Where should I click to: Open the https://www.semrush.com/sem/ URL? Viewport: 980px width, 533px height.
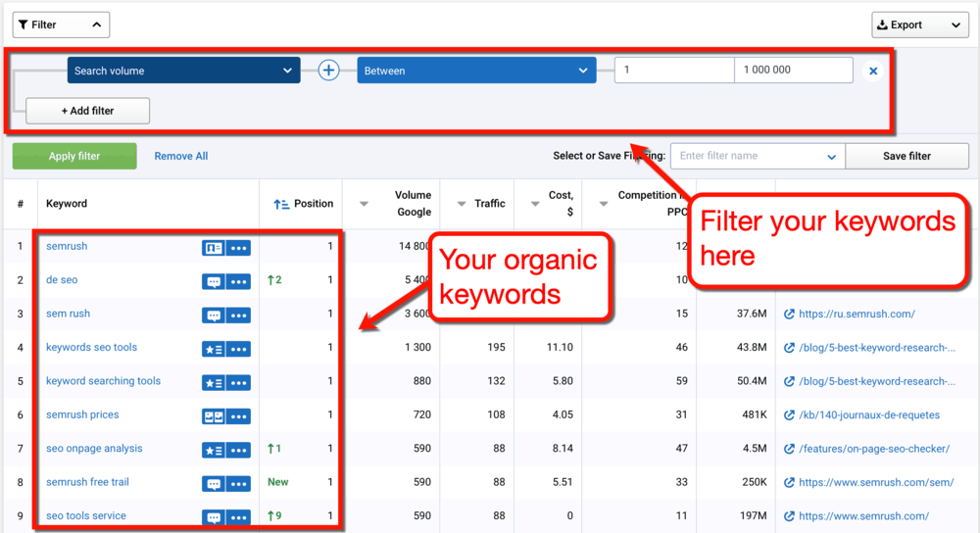[x=876, y=482]
